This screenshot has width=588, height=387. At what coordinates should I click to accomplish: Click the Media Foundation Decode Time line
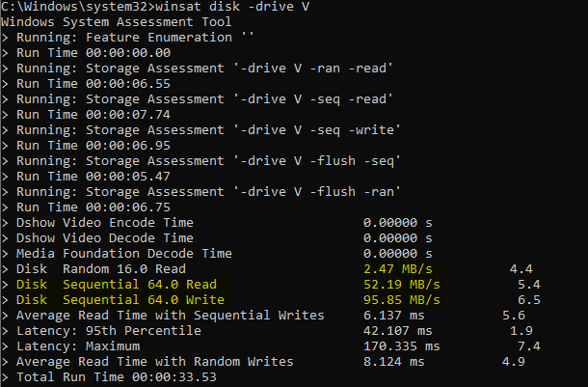124,254
